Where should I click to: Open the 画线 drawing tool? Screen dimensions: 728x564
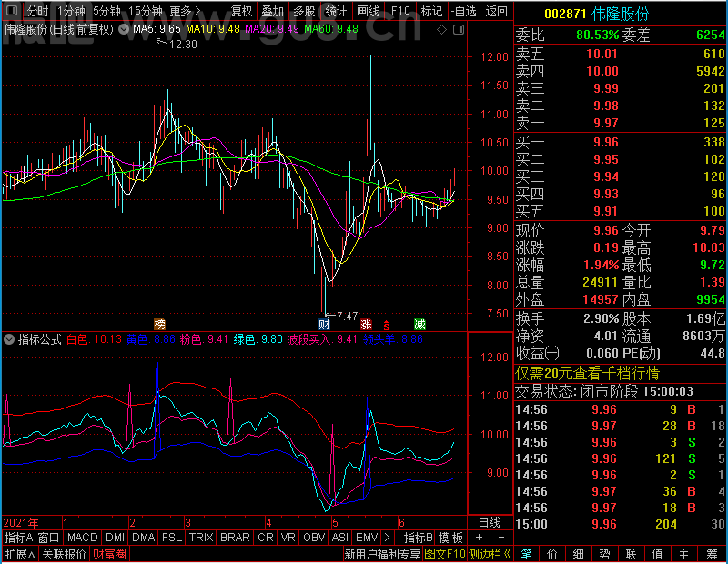[368, 11]
